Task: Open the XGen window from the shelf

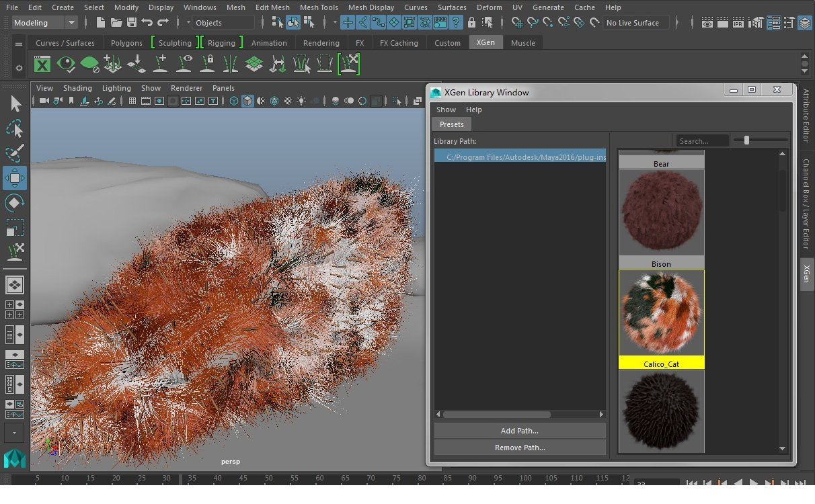Action: point(42,65)
